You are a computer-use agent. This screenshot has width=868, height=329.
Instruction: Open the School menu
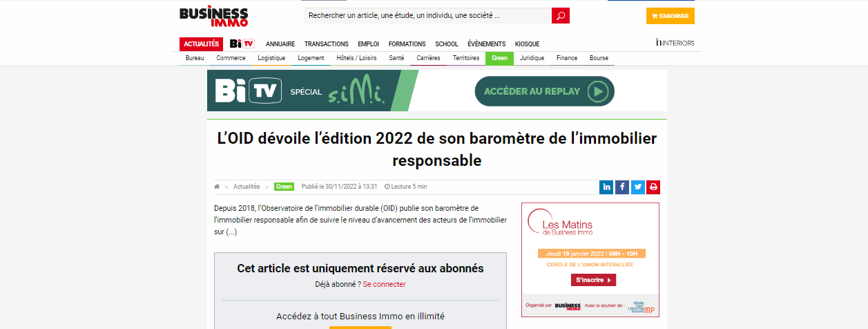pyautogui.click(x=447, y=44)
